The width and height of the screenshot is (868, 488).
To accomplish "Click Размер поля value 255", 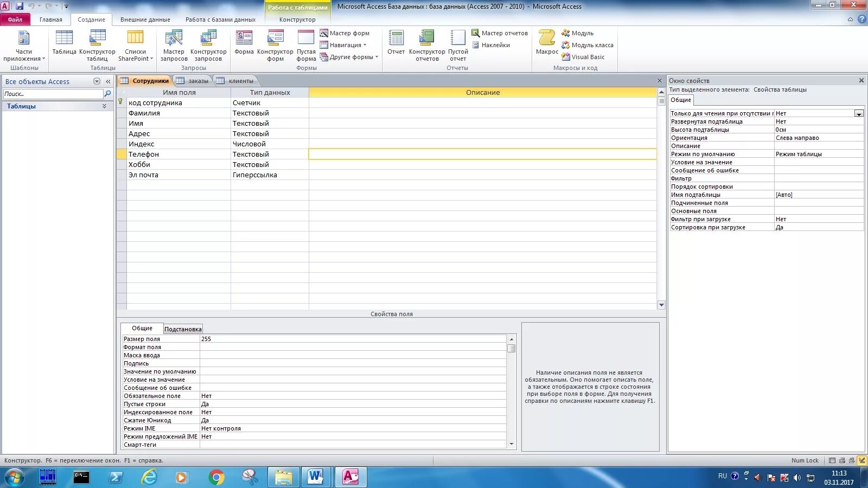I will point(353,339).
